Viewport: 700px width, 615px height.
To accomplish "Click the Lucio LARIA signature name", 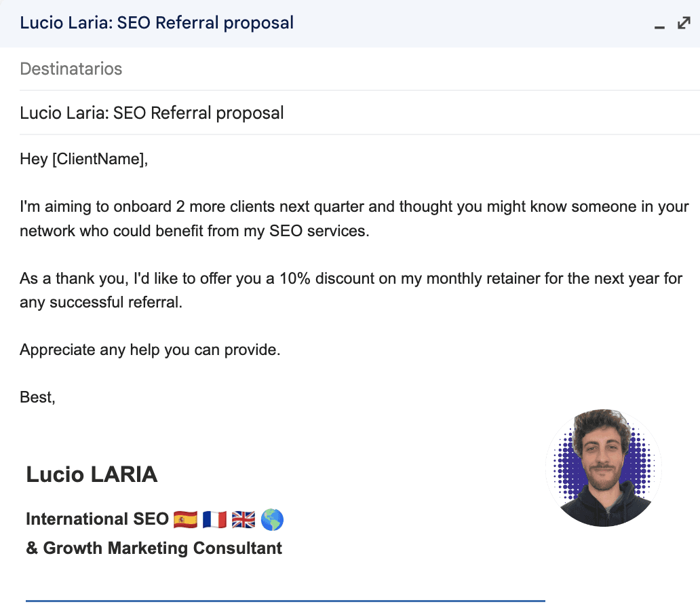I will coord(92,474).
